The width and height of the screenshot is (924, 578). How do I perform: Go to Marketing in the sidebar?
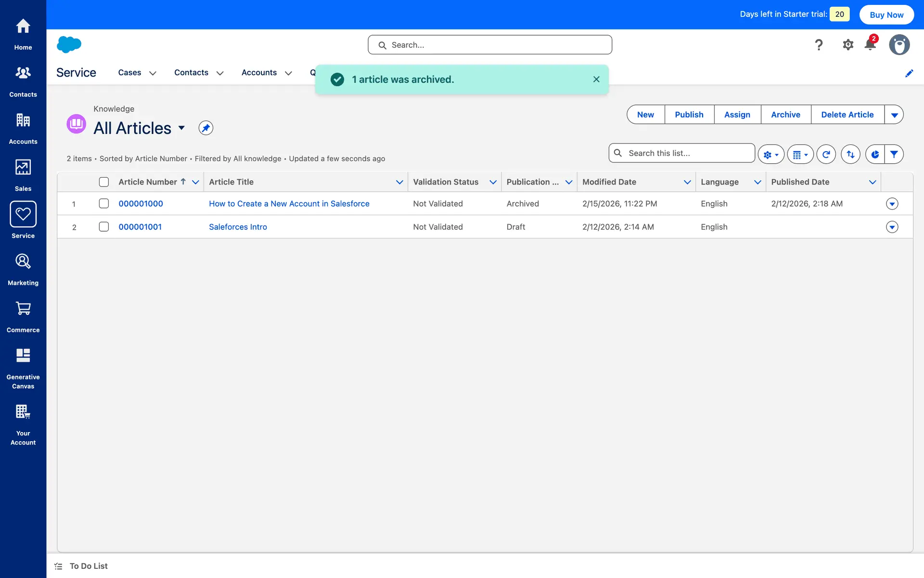point(23,269)
